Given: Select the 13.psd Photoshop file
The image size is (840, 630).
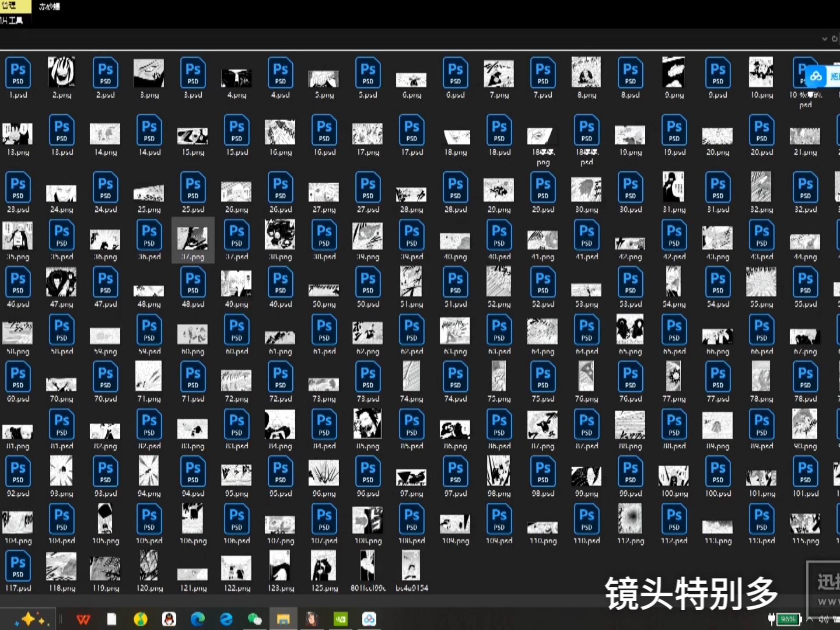Looking at the screenshot, I should [62, 130].
